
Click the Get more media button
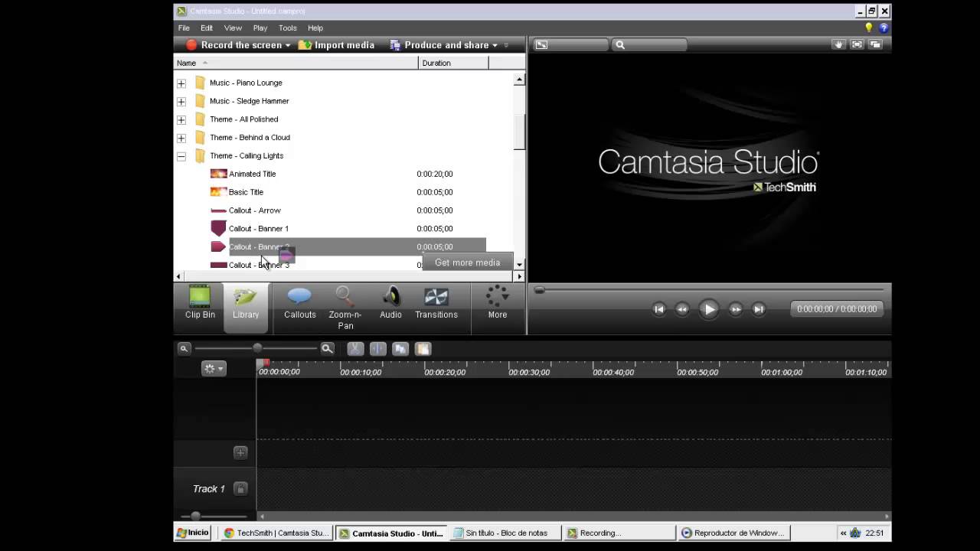point(467,262)
